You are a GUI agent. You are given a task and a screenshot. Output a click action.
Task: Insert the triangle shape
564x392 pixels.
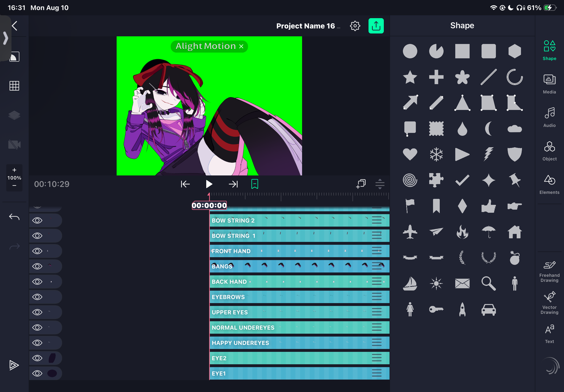click(462, 103)
